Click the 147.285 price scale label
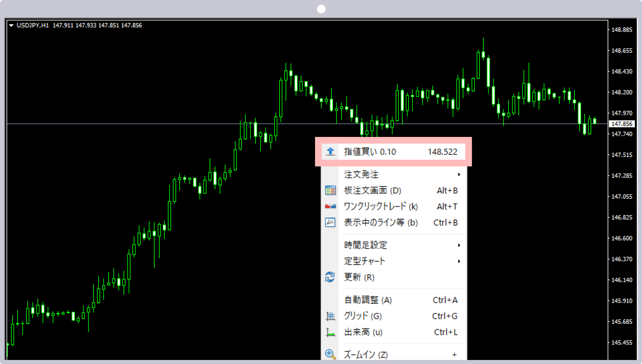This screenshot has height=364, width=642. [622, 176]
